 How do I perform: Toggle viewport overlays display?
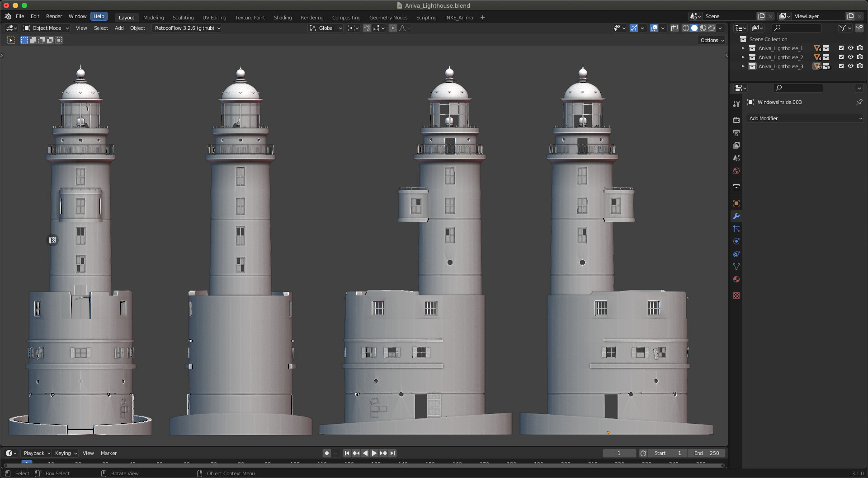pos(654,28)
